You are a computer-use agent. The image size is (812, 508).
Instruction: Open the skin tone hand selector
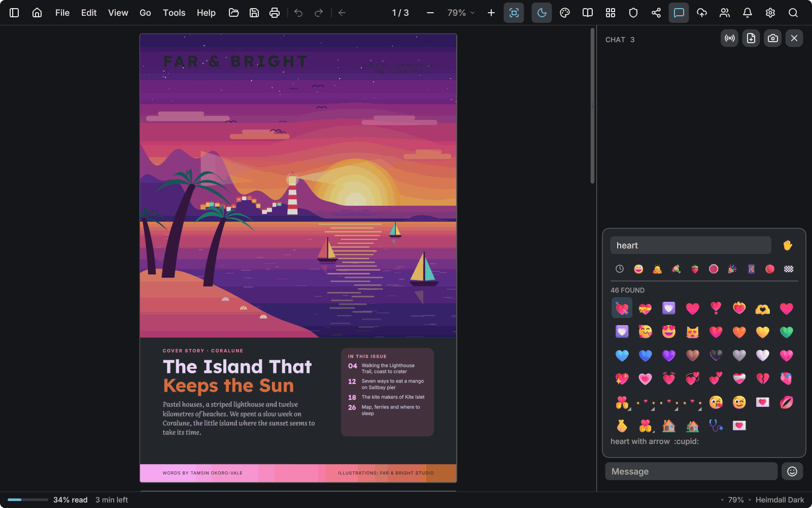coord(788,245)
